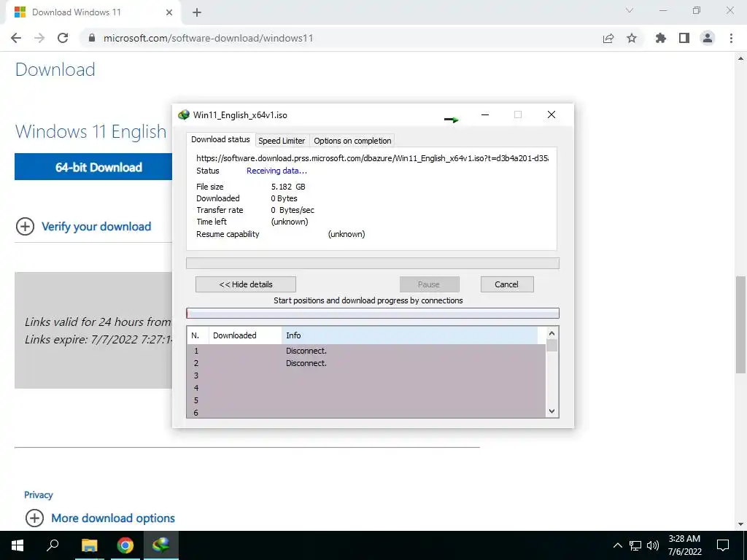Click the Info column header
Screen dimensions: 747x560
(x=410, y=335)
